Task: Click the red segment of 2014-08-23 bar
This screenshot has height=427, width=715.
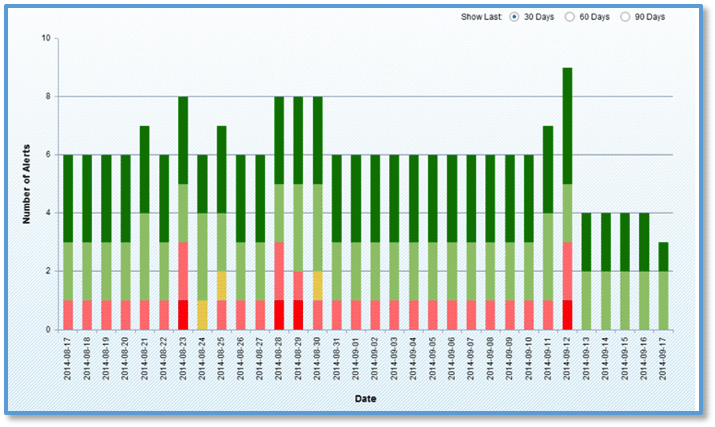Action: pyautogui.click(x=183, y=315)
